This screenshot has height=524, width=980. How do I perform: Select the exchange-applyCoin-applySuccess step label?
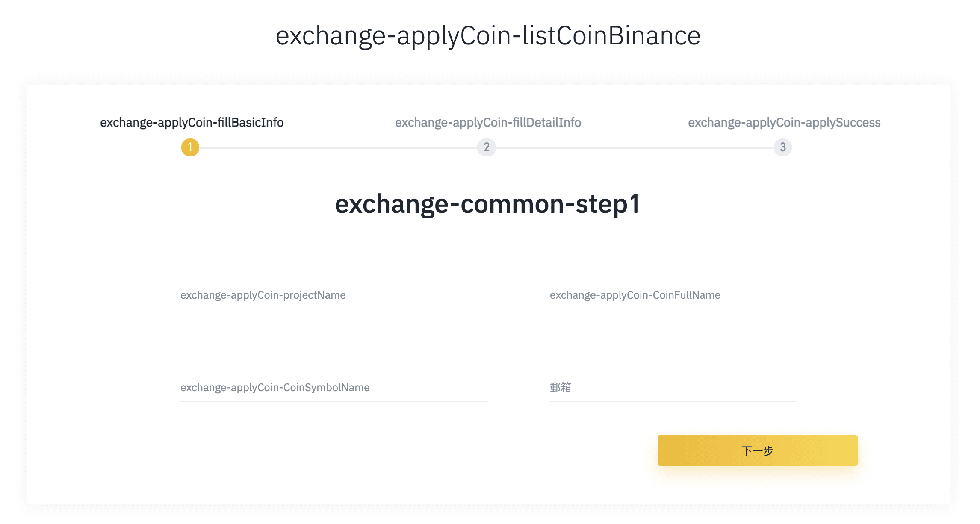[x=784, y=123]
